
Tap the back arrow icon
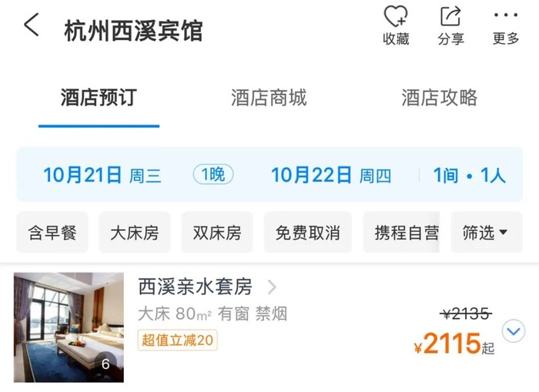[x=32, y=25]
